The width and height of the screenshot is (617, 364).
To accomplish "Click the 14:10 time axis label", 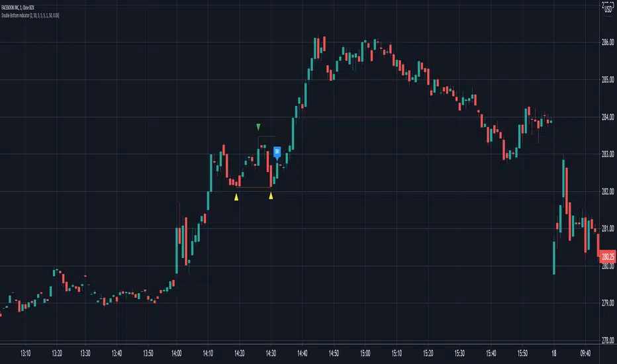I will click(x=208, y=353).
